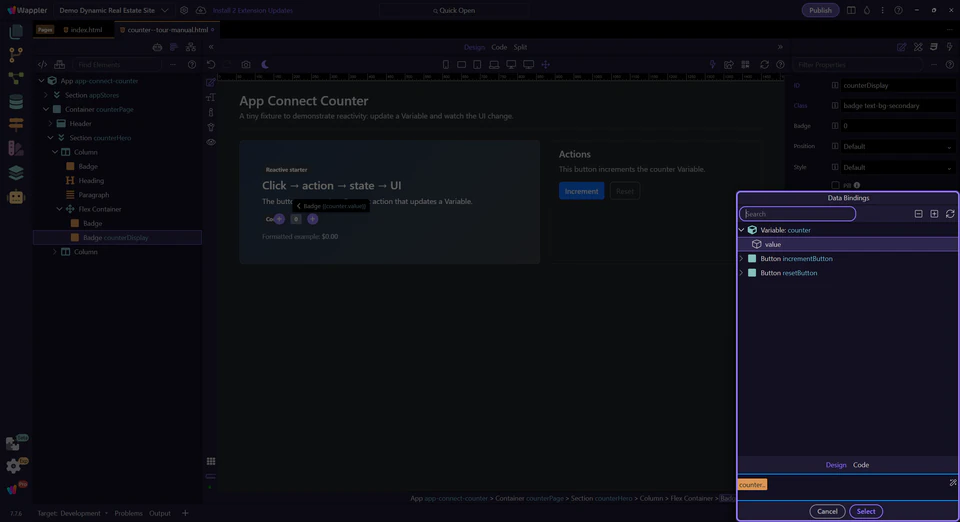This screenshot has width=960, height=522.
Task: Click the Select button in Data Bindings
Action: 866,512
